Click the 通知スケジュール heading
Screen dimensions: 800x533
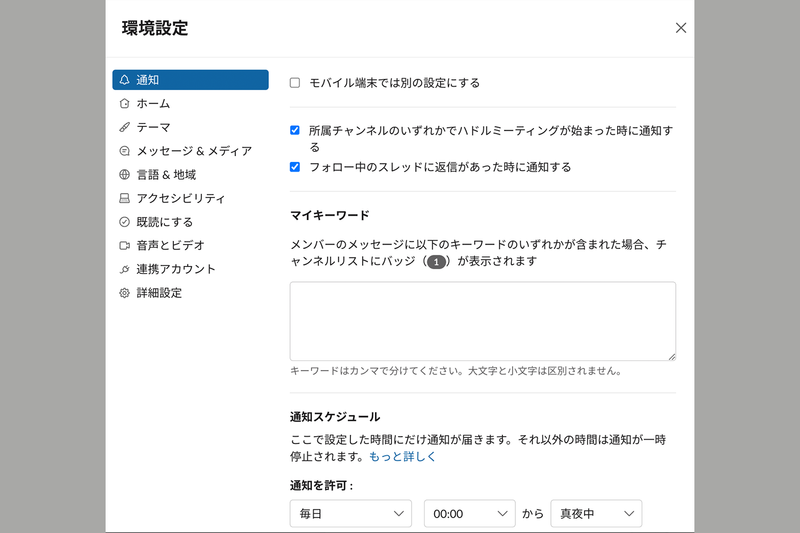pyautogui.click(x=335, y=417)
